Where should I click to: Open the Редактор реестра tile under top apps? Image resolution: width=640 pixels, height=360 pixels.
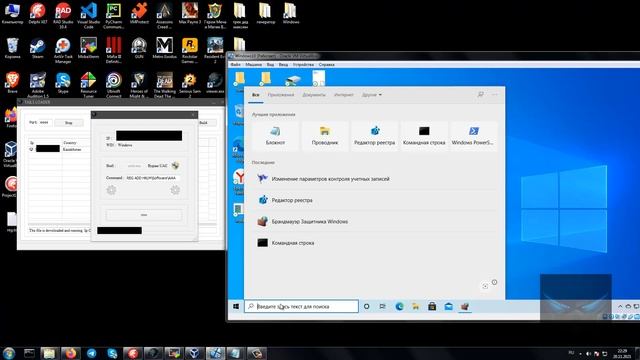374,136
